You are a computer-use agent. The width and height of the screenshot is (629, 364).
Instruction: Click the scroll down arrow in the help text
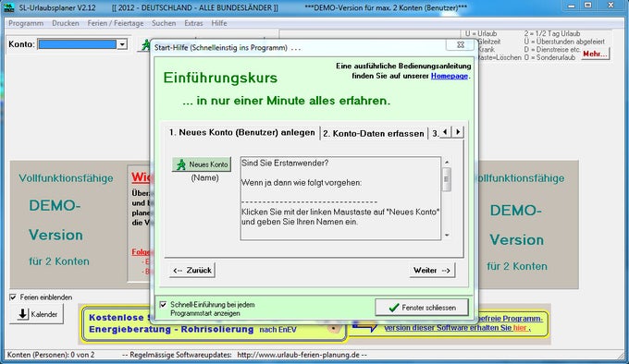(x=447, y=236)
